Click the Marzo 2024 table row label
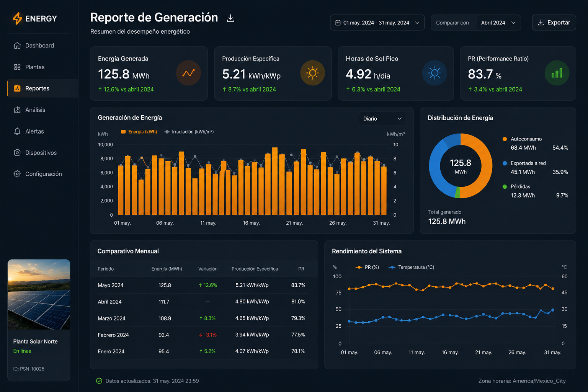 pos(111,318)
